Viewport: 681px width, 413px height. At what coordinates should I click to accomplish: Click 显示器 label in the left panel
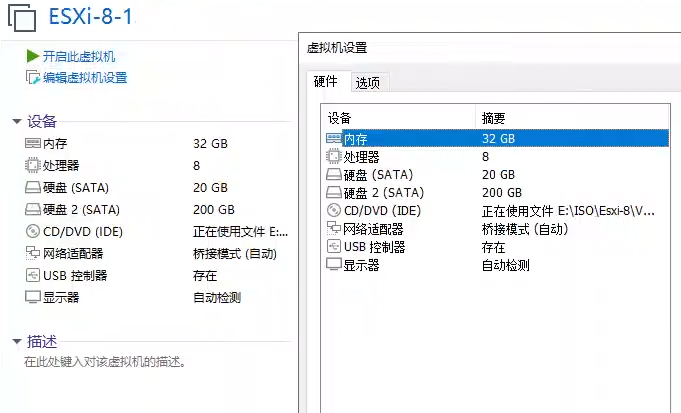(x=61, y=297)
